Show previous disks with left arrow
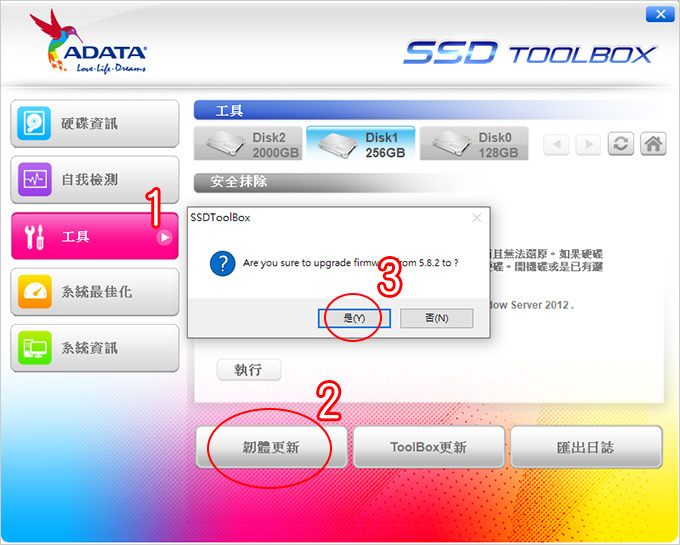 click(556, 144)
